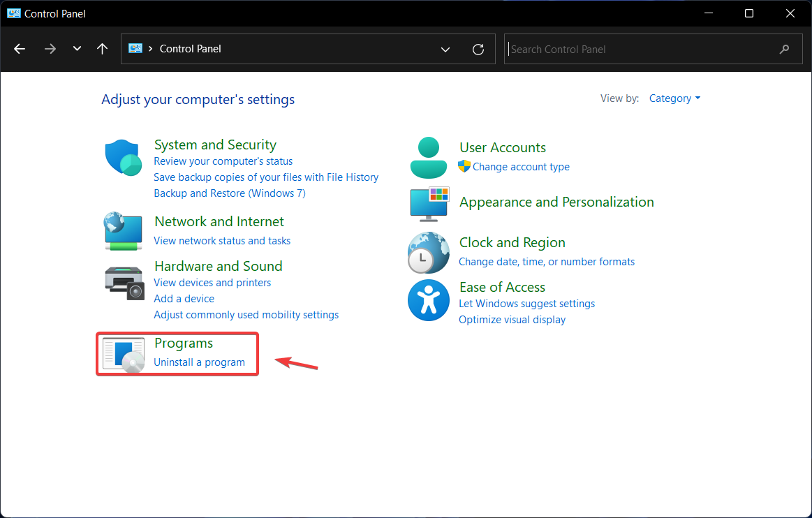Screen dimensions: 812x518
Task: Open Save backup copies with File History
Action: pos(266,177)
